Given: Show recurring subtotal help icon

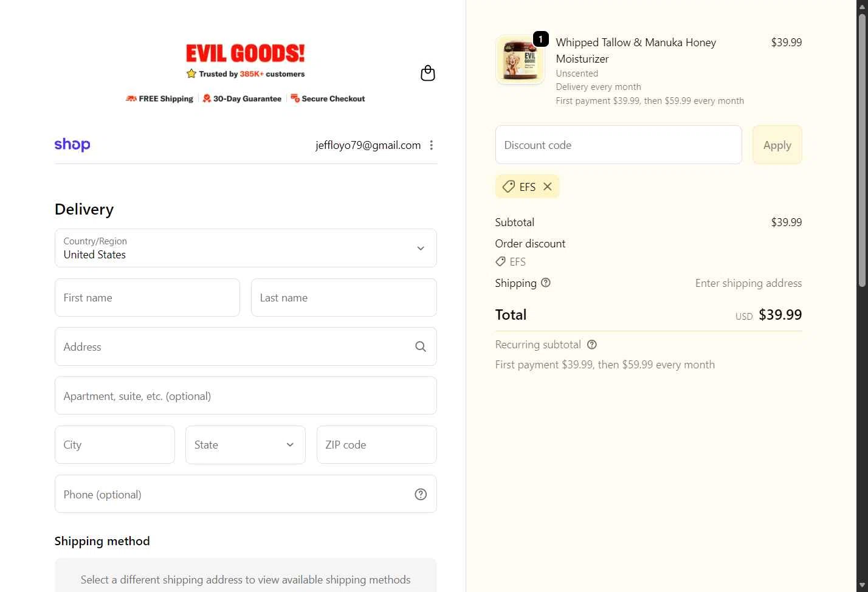Looking at the screenshot, I should 592,345.
